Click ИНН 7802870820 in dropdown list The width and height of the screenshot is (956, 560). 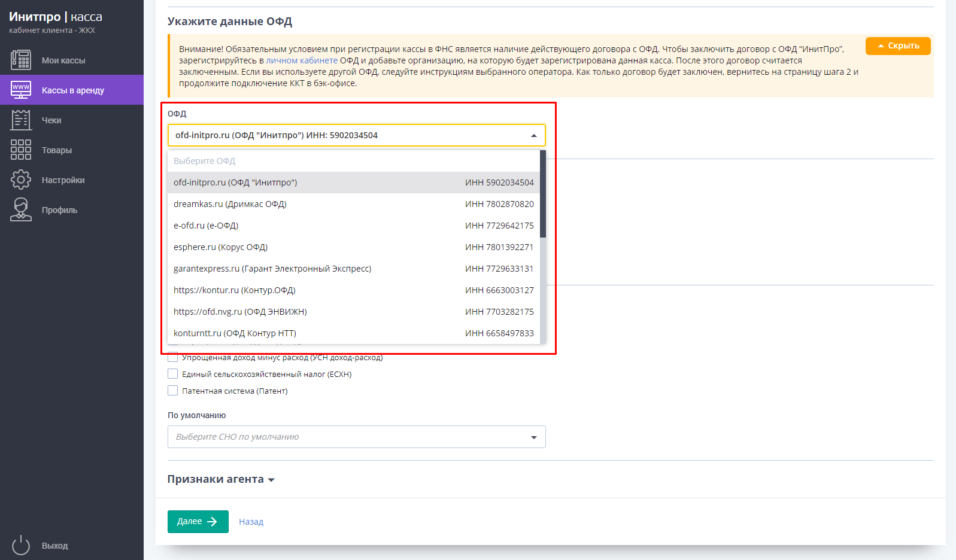click(x=499, y=204)
